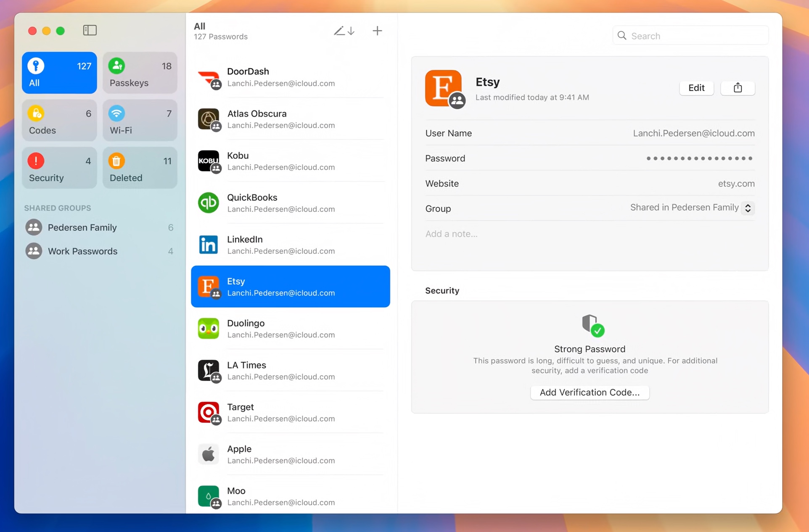Click the Work Passwords group avatar icon
Viewport: 809px width, 532px height.
point(34,251)
